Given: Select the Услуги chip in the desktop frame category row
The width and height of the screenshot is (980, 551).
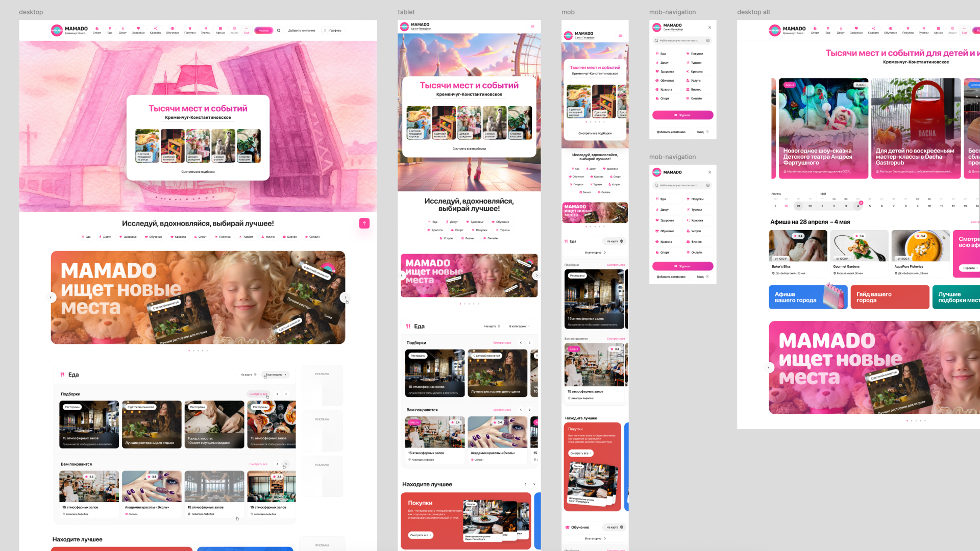Looking at the screenshot, I should pyautogui.click(x=268, y=237).
